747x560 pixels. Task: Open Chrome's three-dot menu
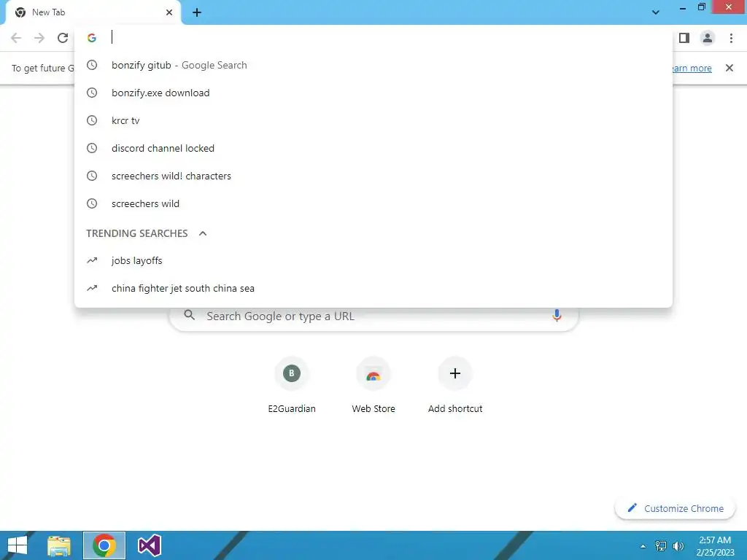(x=731, y=38)
